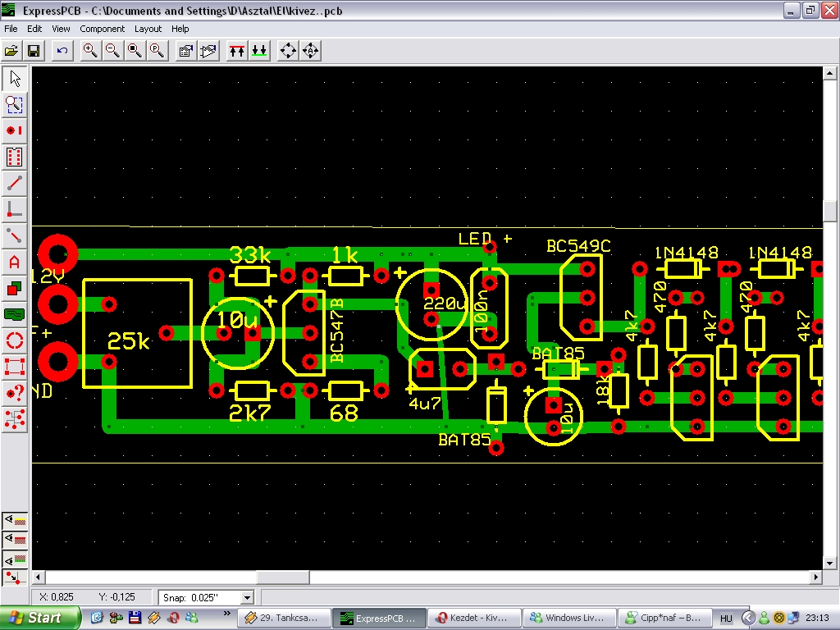Toggle snap-to-grid button with red dots
Image resolution: width=840 pixels, height=630 pixels.
point(15,578)
